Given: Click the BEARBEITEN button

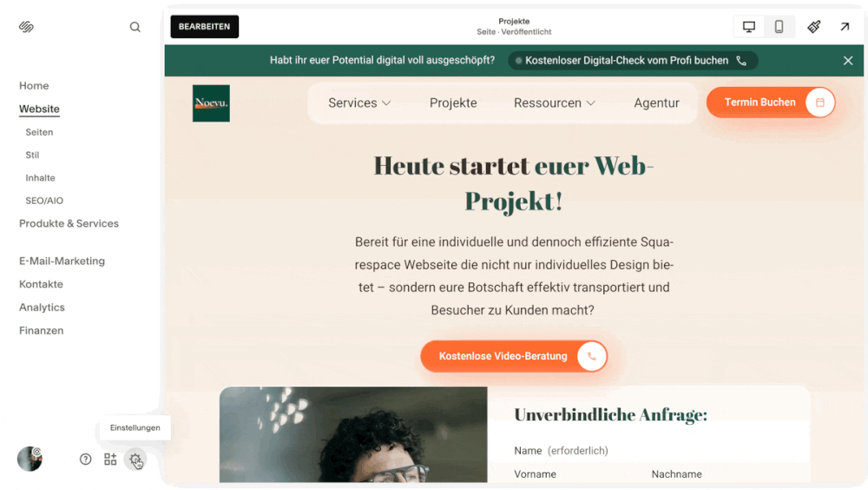Looking at the screenshot, I should [x=204, y=27].
